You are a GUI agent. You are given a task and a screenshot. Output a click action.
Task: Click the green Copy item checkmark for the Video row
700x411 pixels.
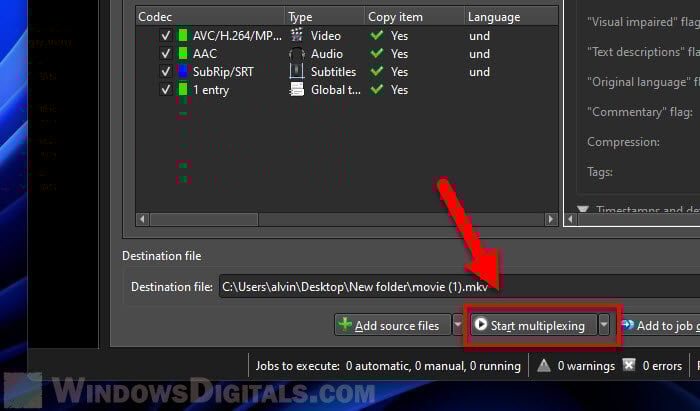[x=377, y=35]
